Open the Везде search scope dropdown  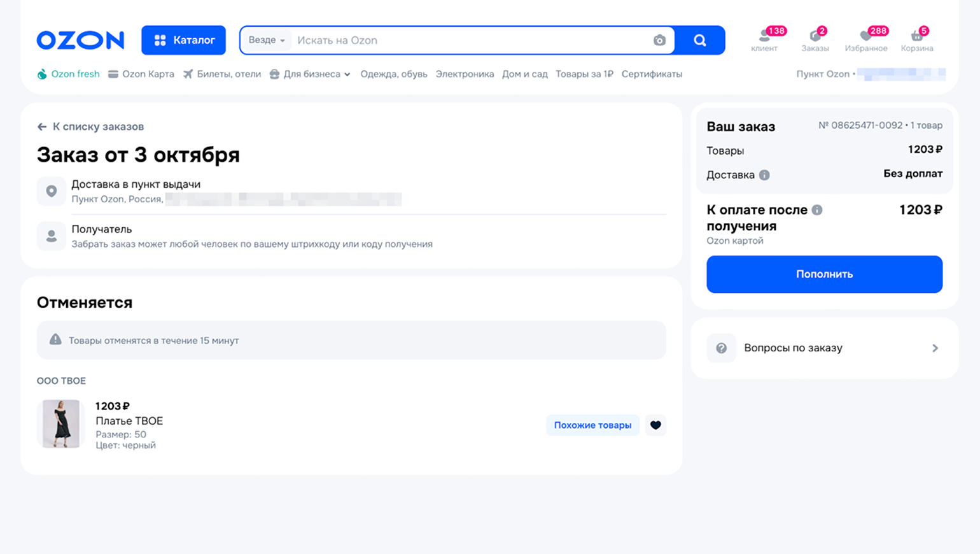click(x=267, y=40)
